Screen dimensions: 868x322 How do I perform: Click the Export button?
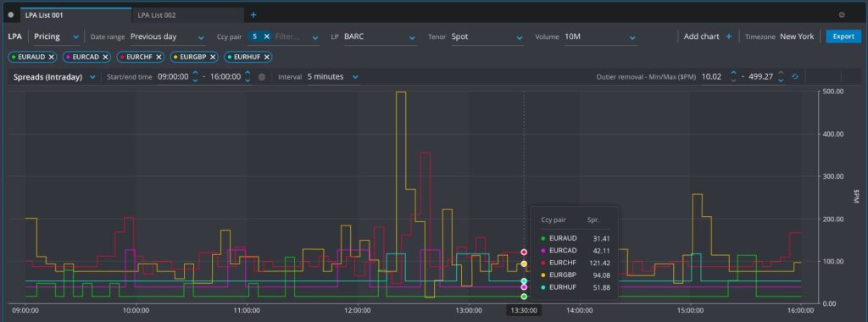843,36
